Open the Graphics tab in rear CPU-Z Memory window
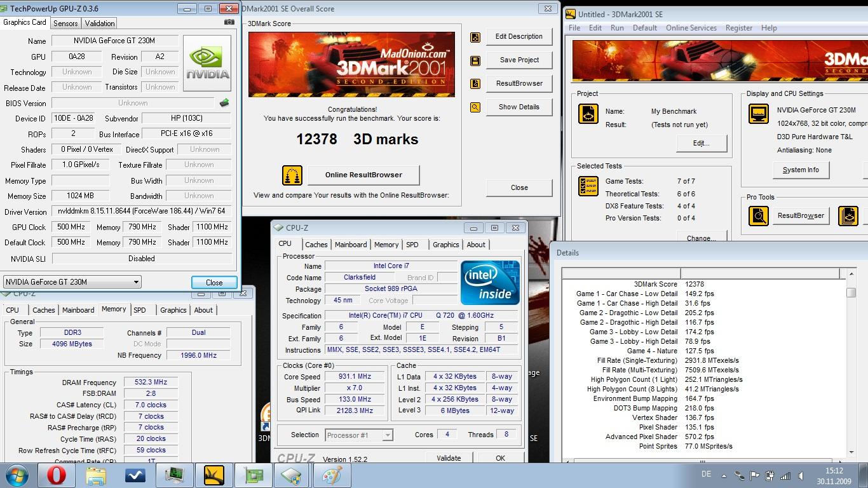This screenshot has width=868, height=488. [x=173, y=310]
